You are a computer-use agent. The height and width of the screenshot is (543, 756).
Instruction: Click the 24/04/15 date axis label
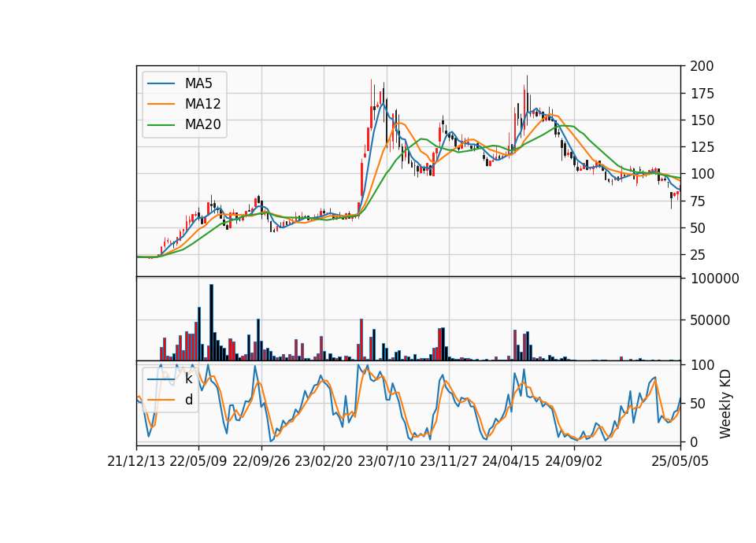(511, 461)
